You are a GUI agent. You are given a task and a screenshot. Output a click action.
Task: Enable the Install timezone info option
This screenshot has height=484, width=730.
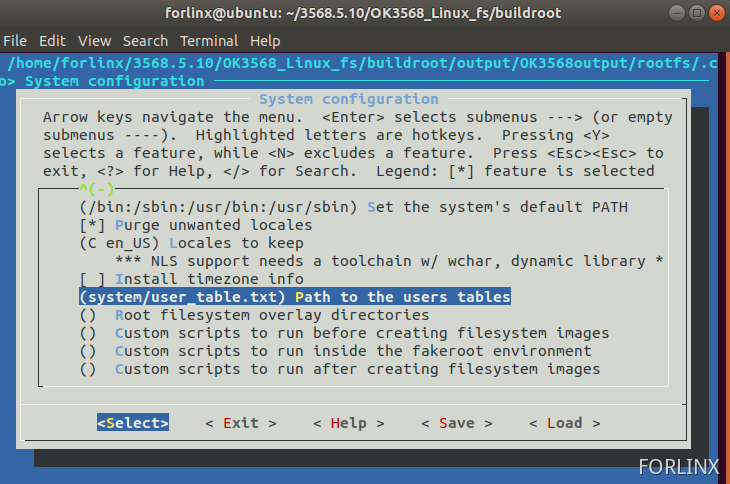tap(91, 279)
